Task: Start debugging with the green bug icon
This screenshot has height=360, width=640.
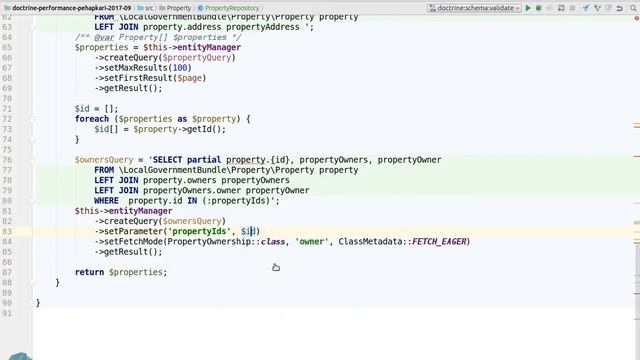Action: tap(539, 8)
